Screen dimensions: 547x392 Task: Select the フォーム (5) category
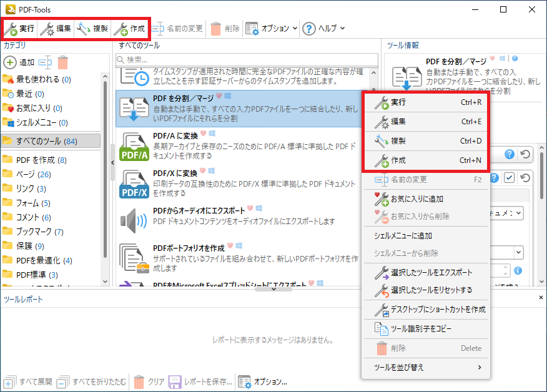[x=26, y=203]
